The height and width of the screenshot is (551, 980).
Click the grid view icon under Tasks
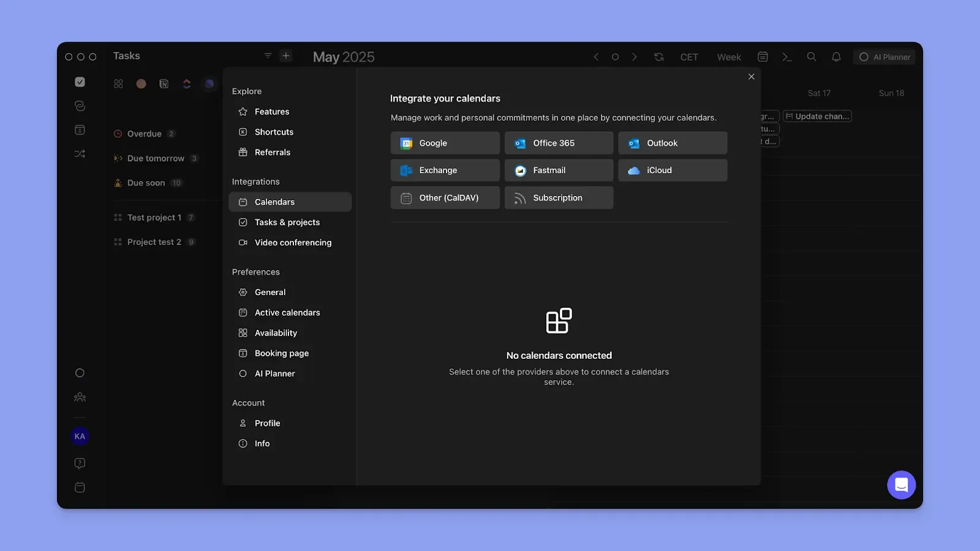(118, 83)
